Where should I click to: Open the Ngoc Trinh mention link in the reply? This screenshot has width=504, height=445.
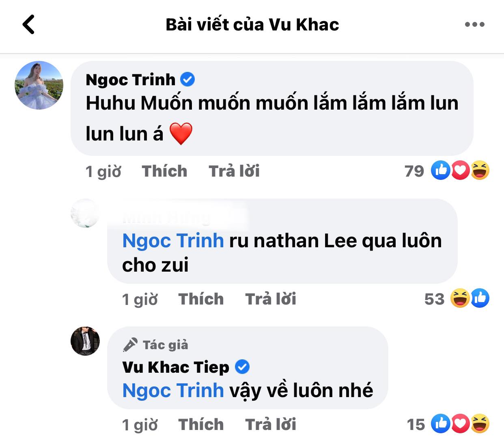[x=173, y=240]
